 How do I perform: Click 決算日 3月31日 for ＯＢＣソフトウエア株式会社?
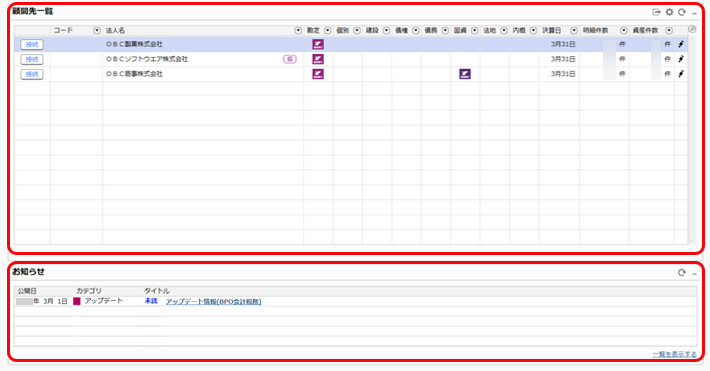tap(563, 59)
